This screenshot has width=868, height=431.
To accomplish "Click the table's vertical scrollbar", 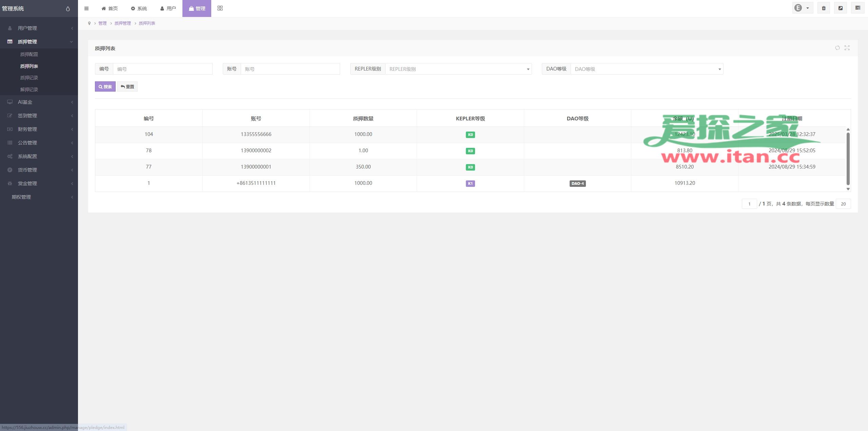I will point(848,159).
